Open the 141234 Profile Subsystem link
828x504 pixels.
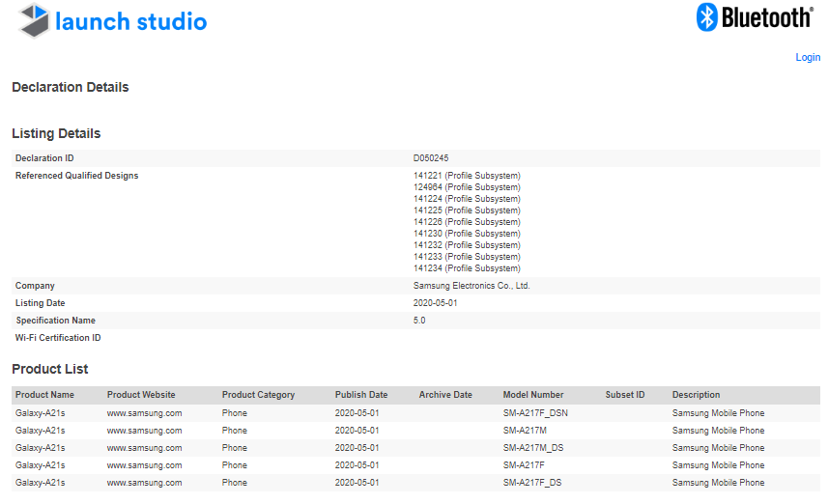467,268
